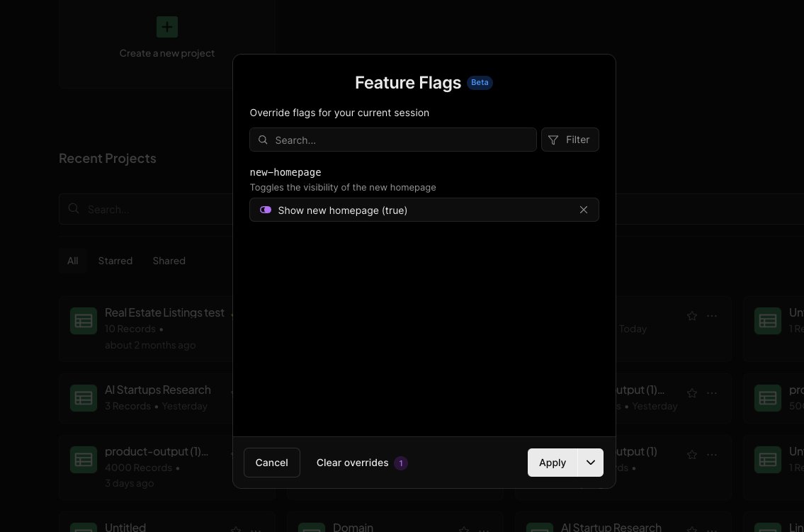Remove the Show new homepage override with X
This screenshot has height=532, width=804.
(584, 210)
